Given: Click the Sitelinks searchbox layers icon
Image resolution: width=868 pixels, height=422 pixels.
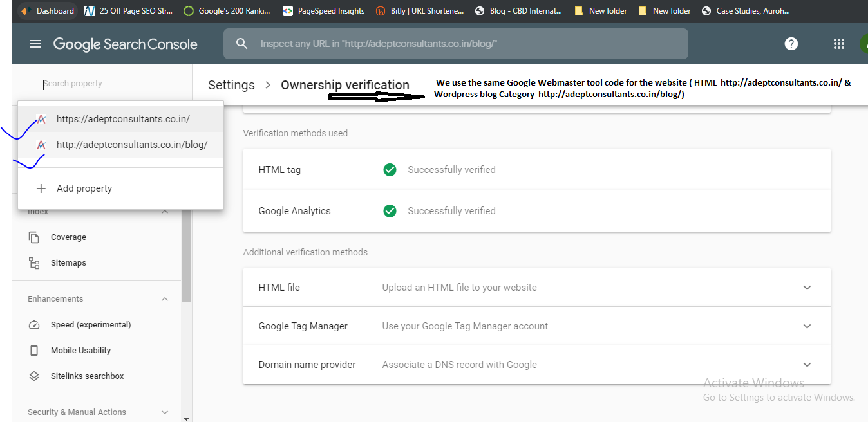Looking at the screenshot, I should pyautogui.click(x=34, y=376).
